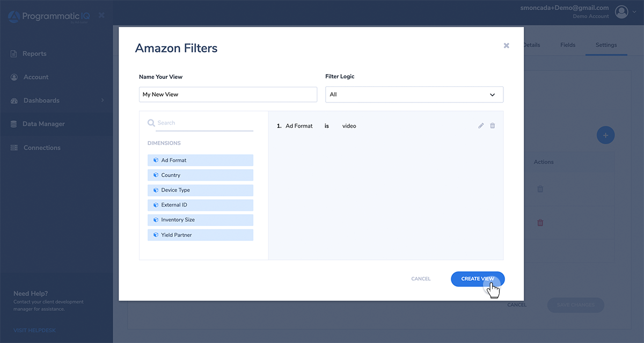
Task: Click the dimensions Search field
Action: tap(204, 123)
